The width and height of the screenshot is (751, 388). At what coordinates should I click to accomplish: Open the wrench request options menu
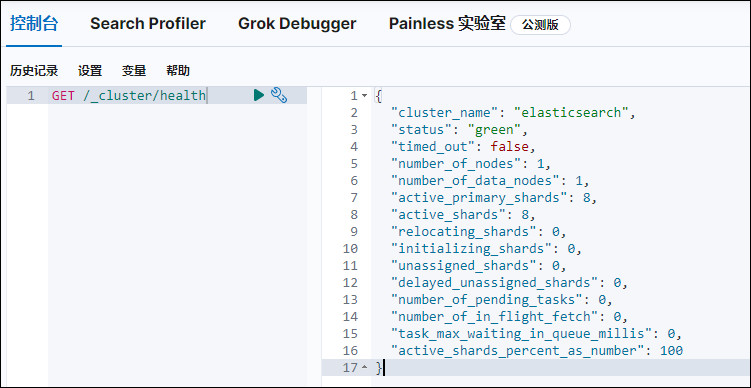click(279, 95)
